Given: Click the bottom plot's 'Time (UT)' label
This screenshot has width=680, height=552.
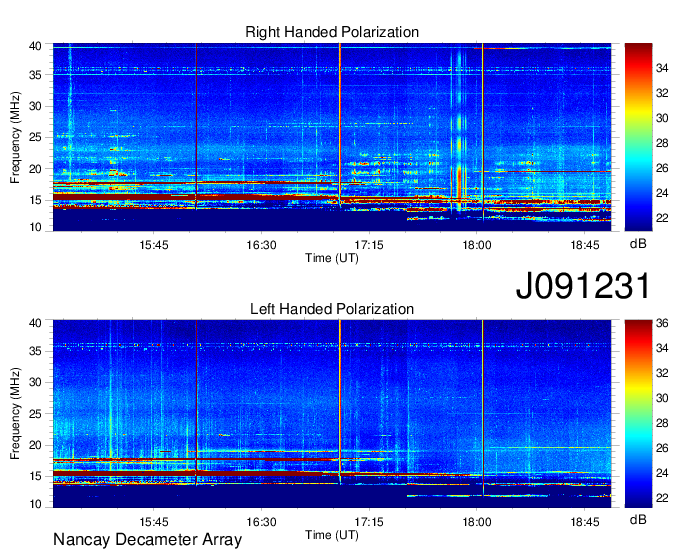Looking at the screenshot, I should pos(332,535).
